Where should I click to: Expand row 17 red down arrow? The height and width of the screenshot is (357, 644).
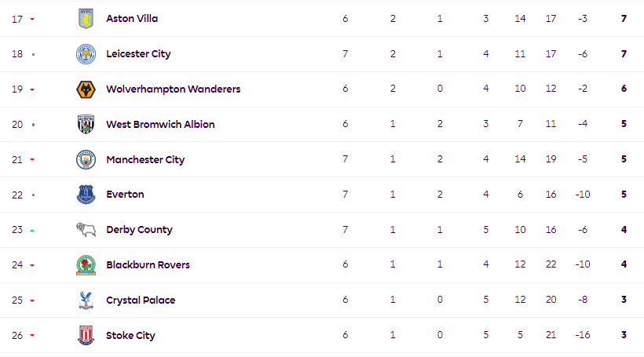tap(32, 20)
